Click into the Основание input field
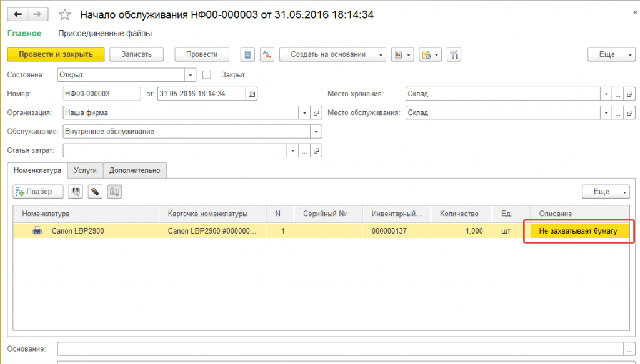 tap(341, 349)
